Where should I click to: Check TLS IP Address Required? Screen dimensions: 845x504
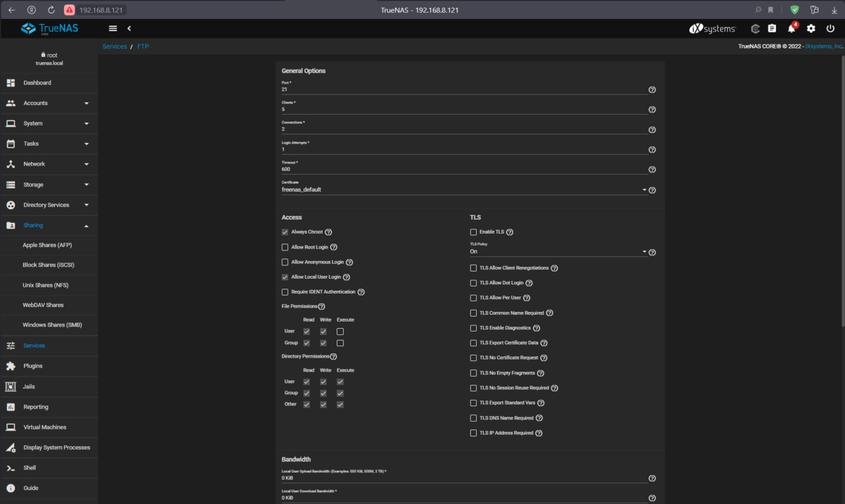pos(474,433)
